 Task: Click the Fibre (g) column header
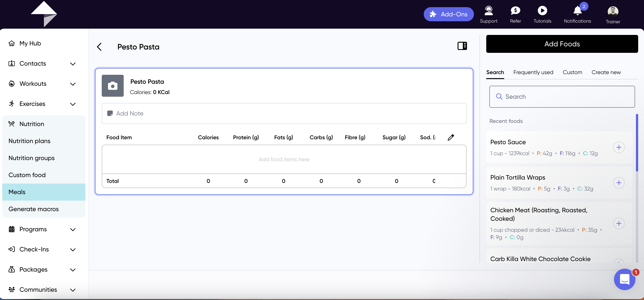click(355, 137)
